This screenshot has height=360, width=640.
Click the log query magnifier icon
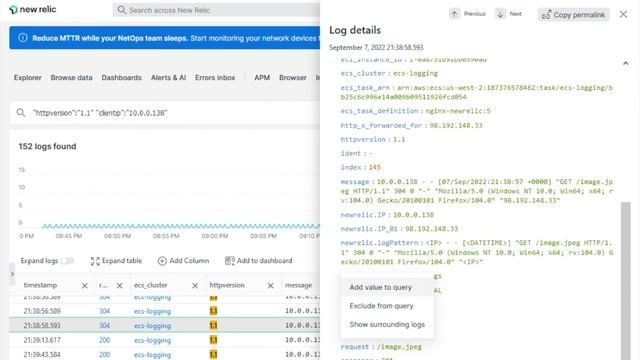[x=21, y=113]
